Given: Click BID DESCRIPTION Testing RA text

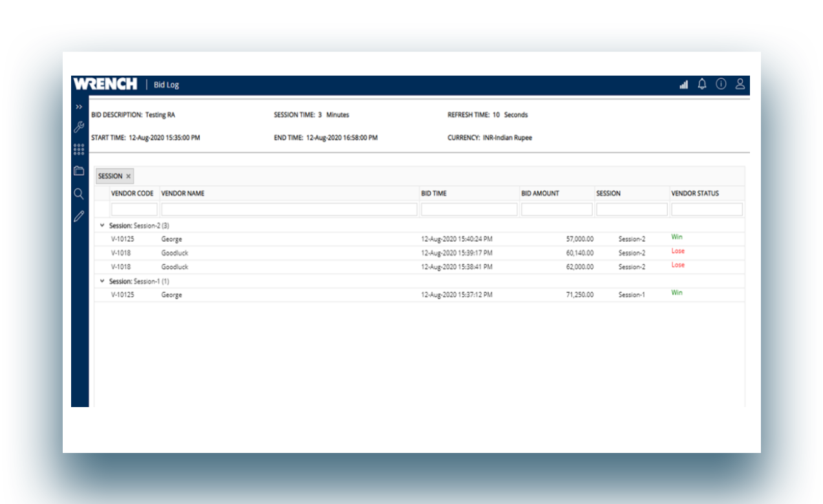Looking at the screenshot, I should pyautogui.click(x=133, y=115).
